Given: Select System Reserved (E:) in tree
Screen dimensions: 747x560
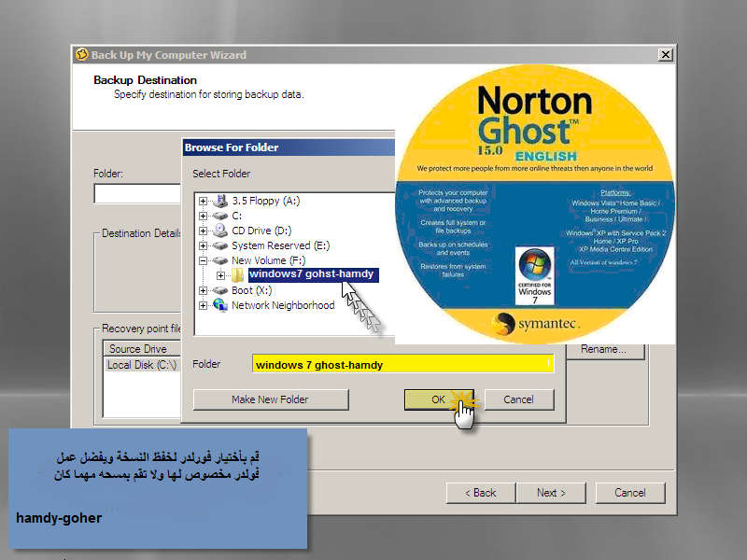Looking at the screenshot, I should pyautogui.click(x=281, y=245).
